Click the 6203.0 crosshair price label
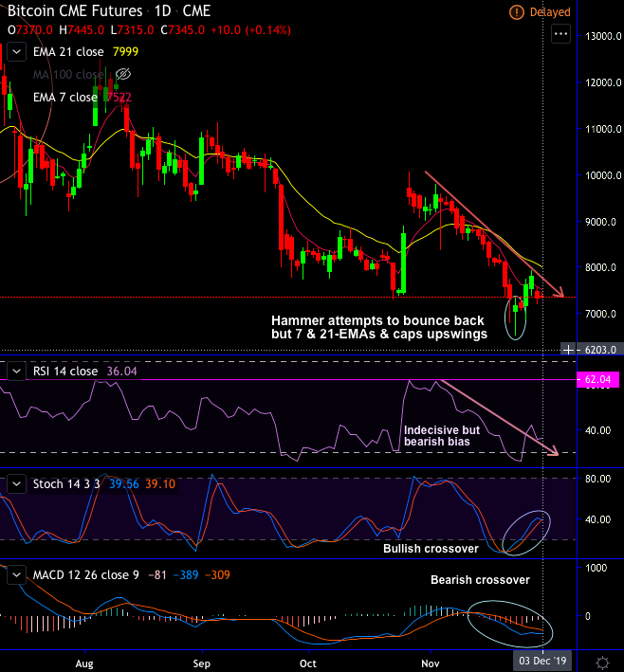 coord(600,350)
